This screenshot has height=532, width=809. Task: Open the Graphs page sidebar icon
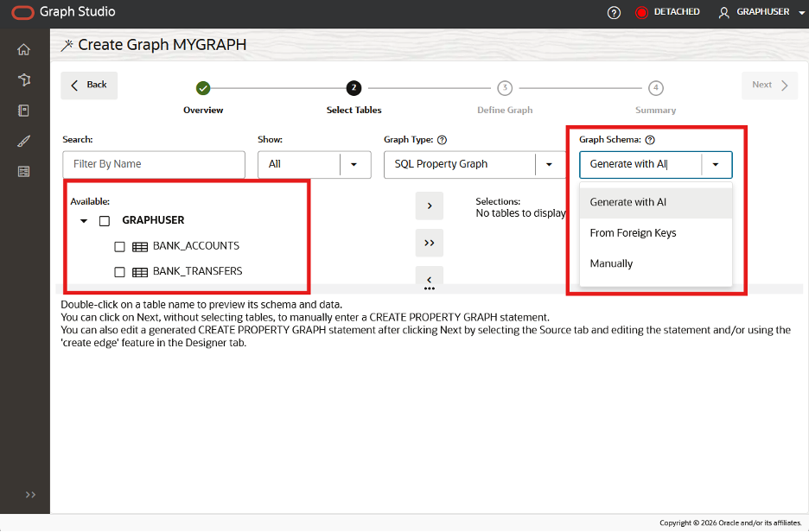(23, 80)
